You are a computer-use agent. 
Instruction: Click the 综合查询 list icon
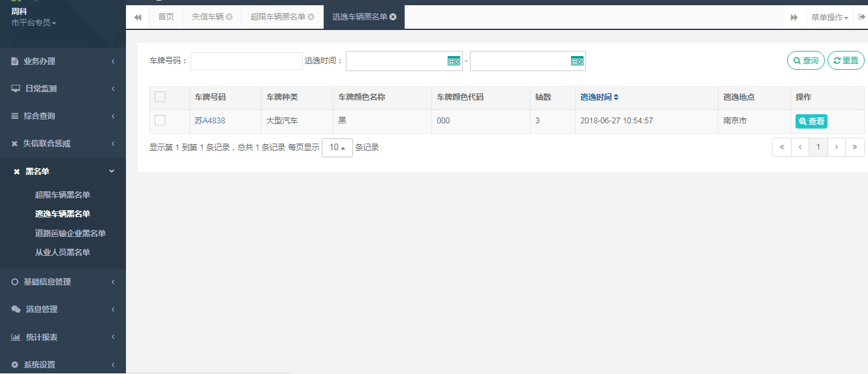pyautogui.click(x=15, y=116)
